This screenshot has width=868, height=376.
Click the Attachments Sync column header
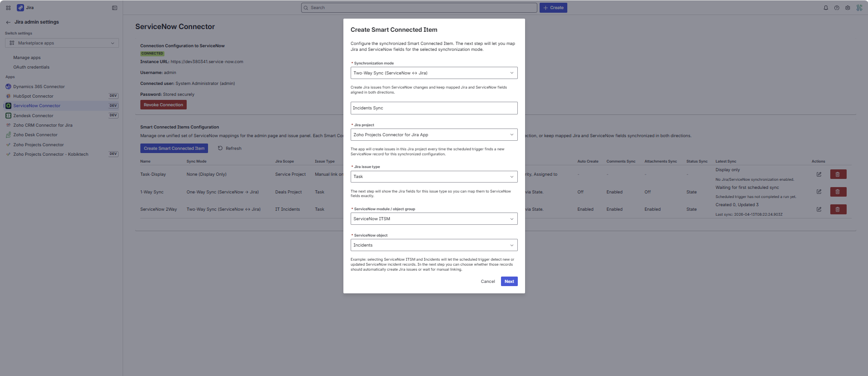click(660, 161)
